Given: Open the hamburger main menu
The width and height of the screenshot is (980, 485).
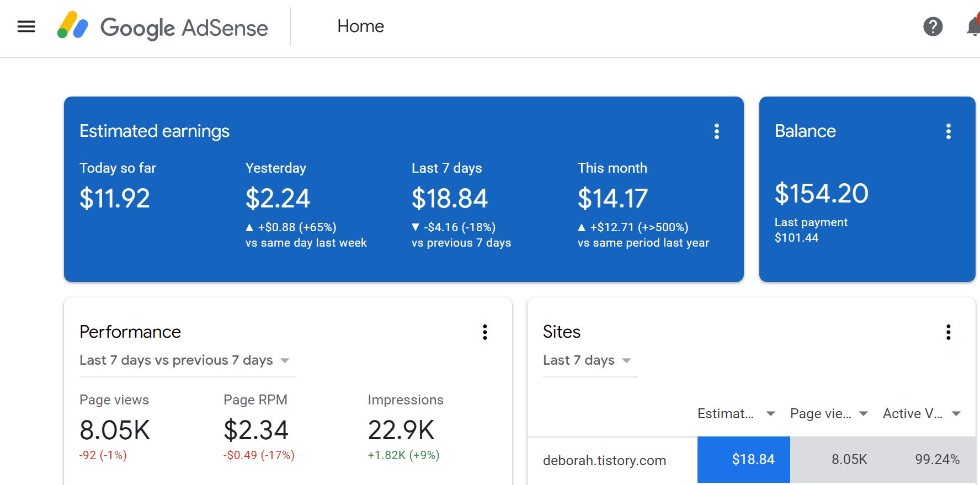Looking at the screenshot, I should [26, 26].
